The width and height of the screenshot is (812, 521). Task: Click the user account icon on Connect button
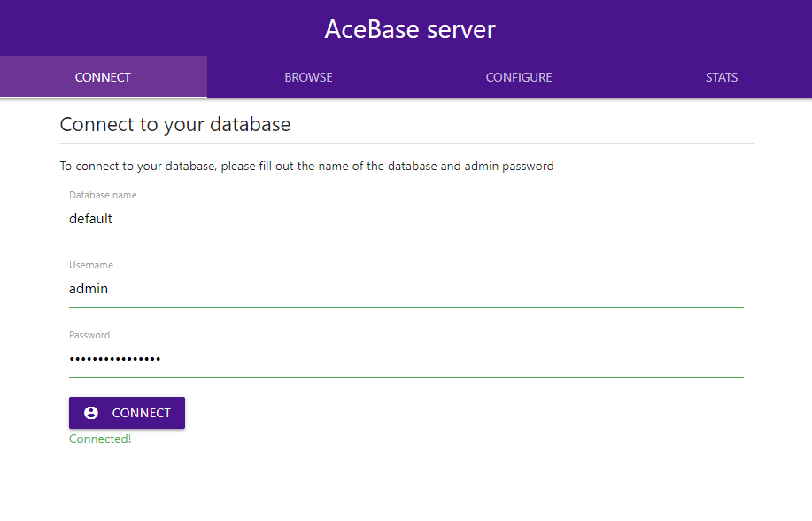tap(91, 413)
